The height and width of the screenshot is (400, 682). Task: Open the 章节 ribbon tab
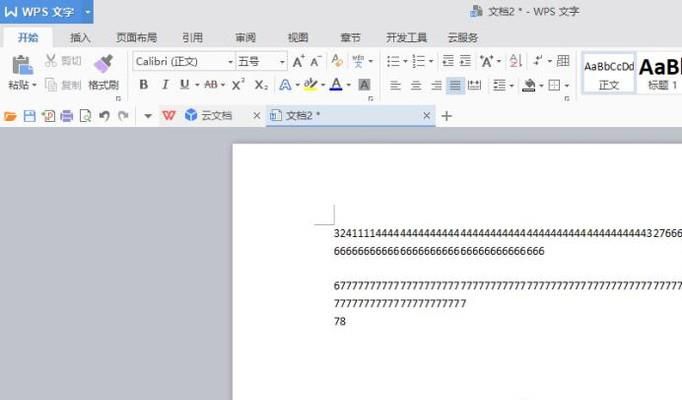coord(351,38)
